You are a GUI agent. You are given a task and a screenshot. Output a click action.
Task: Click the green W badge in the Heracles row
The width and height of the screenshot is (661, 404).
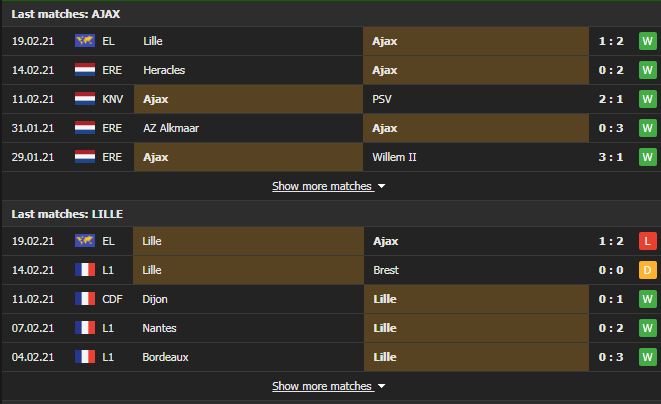648,70
